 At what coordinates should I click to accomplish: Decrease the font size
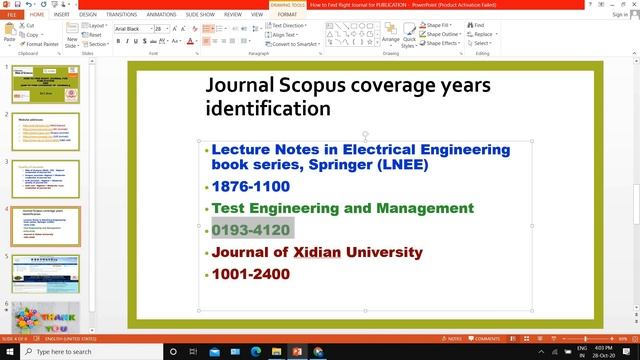[183, 29]
